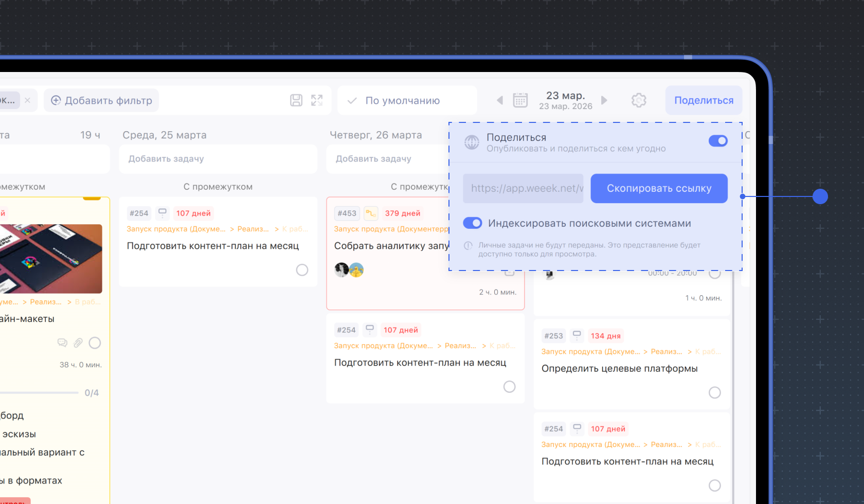Open settings via the gear icon
The image size is (864, 504).
[x=639, y=100]
